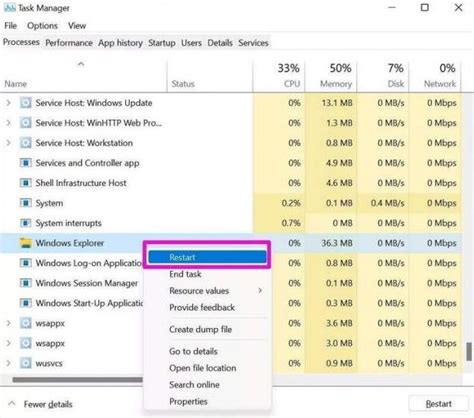Sort by the Disk column header
Viewport: 474px width, 418px height.
[x=383, y=76]
